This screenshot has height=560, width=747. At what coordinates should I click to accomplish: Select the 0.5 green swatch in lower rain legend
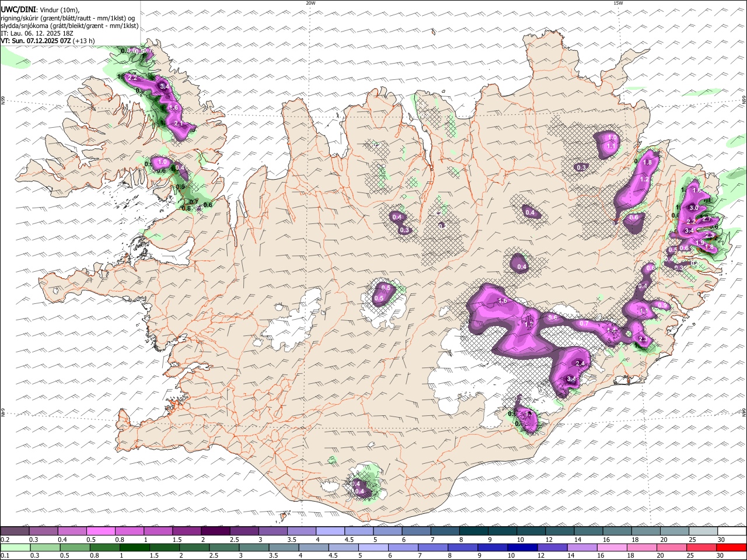point(75,548)
